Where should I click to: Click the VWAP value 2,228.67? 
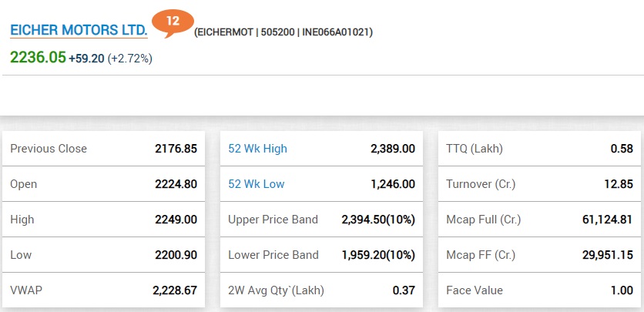(x=174, y=290)
